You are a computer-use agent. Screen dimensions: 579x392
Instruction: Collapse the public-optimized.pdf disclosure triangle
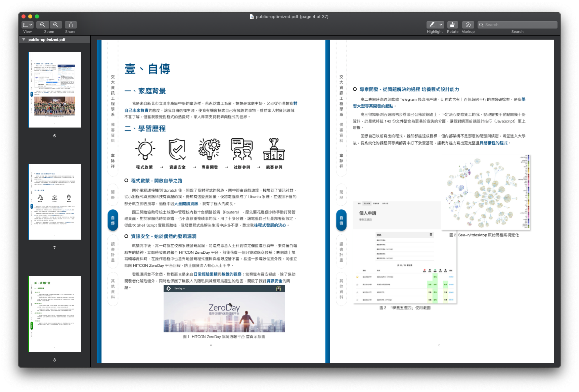pos(24,40)
